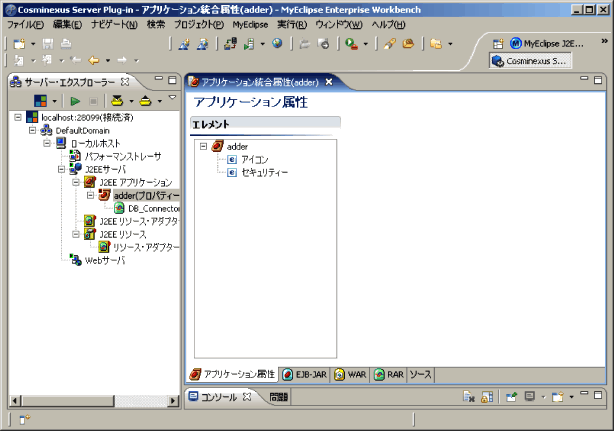
Task: Click the horizontal scrollbar right arrow in explorer
Action: coord(173,400)
